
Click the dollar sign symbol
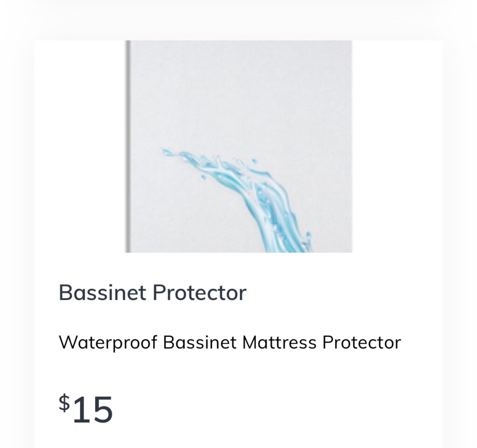click(64, 401)
